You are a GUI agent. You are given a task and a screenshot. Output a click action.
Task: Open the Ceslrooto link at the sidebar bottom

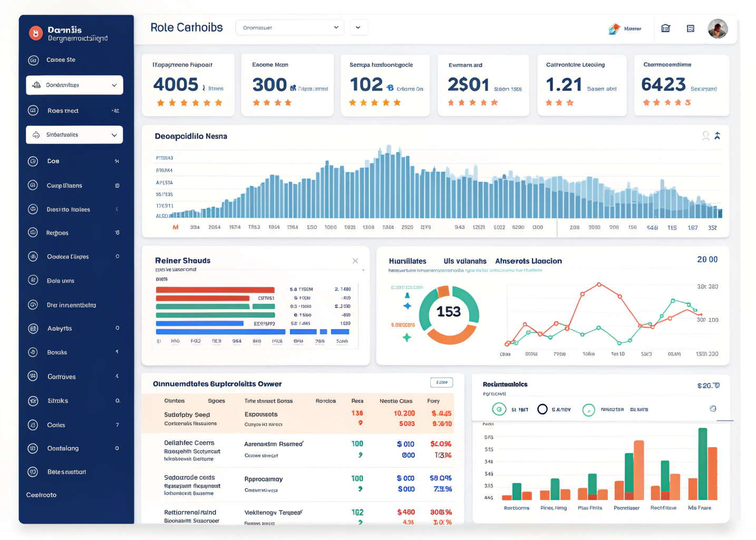pos(41,495)
